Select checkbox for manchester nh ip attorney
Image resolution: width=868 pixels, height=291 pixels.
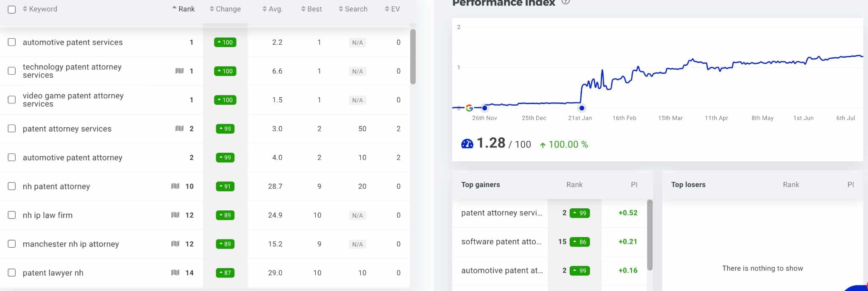[x=12, y=244]
